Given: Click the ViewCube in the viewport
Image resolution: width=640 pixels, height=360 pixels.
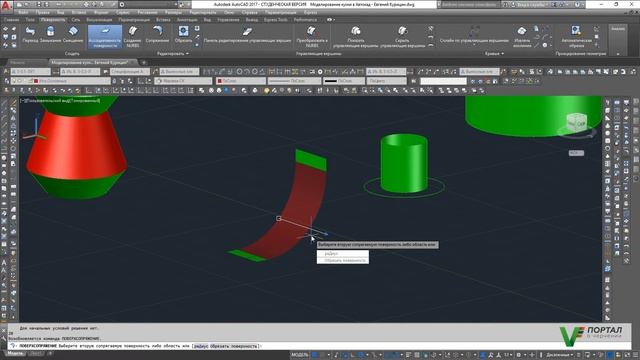Looking at the screenshot, I should pyautogui.click(x=576, y=122).
